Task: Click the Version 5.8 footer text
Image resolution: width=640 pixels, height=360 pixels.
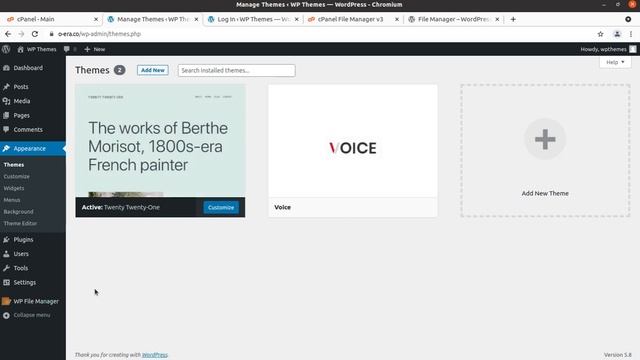Action: (x=618, y=355)
